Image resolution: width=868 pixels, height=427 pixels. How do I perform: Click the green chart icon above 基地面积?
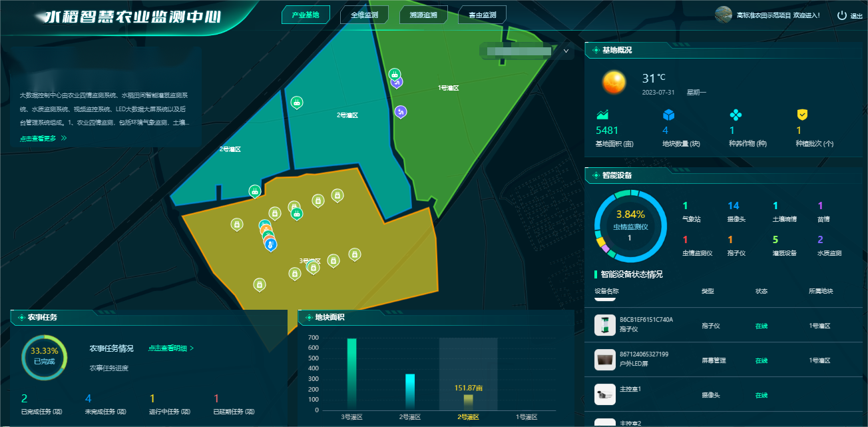click(x=602, y=115)
